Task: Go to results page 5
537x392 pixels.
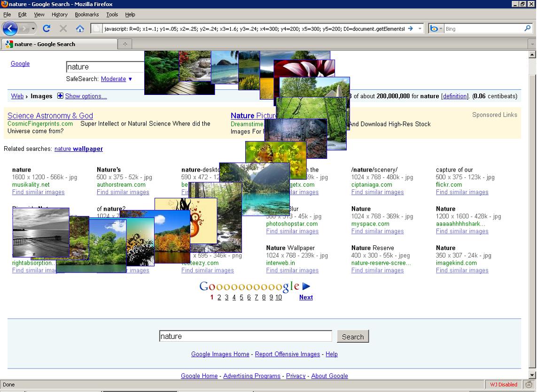Action: point(241,297)
